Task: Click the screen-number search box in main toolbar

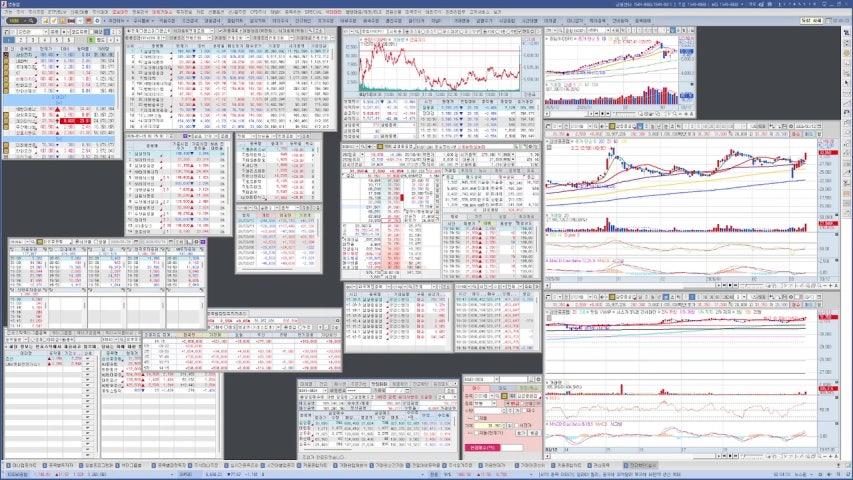Action: 21,20
